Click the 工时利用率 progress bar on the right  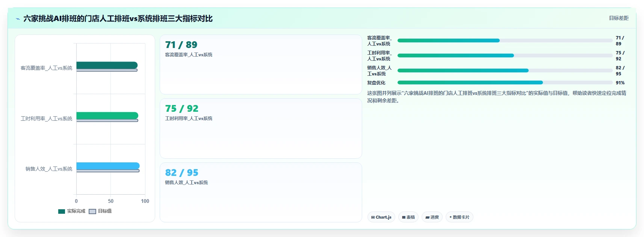point(505,55)
